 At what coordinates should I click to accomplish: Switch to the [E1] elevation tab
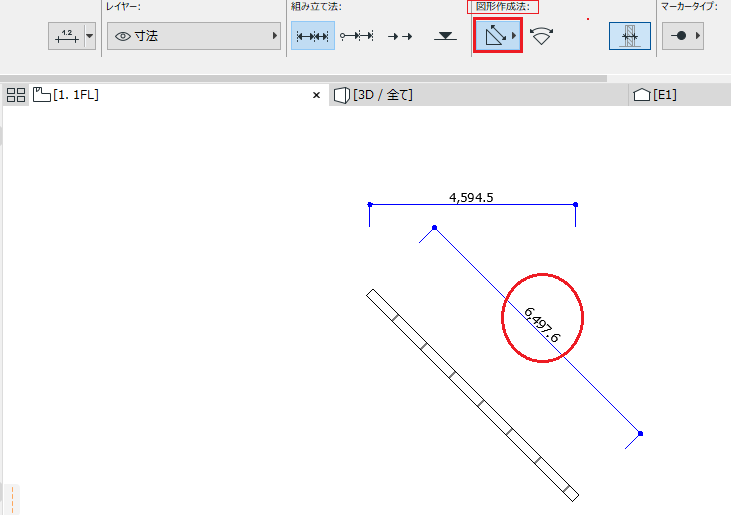tap(680, 95)
